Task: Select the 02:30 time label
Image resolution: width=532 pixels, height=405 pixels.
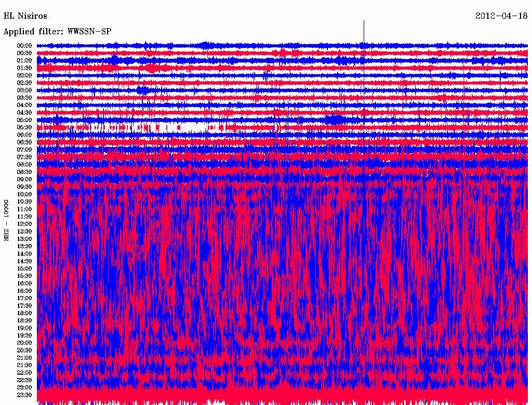Action: pyautogui.click(x=24, y=83)
